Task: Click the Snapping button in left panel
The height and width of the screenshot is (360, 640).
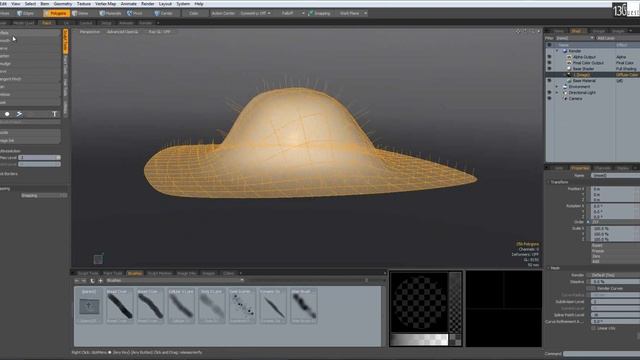Action: (43, 196)
